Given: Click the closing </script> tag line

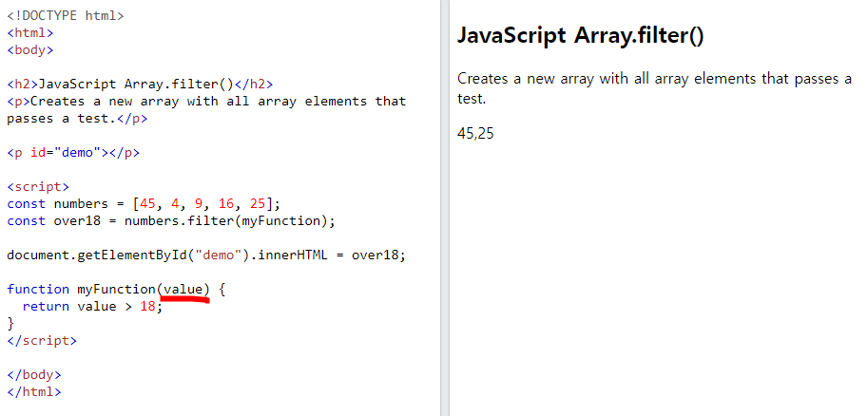Looking at the screenshot, I should tap(42, 340).
